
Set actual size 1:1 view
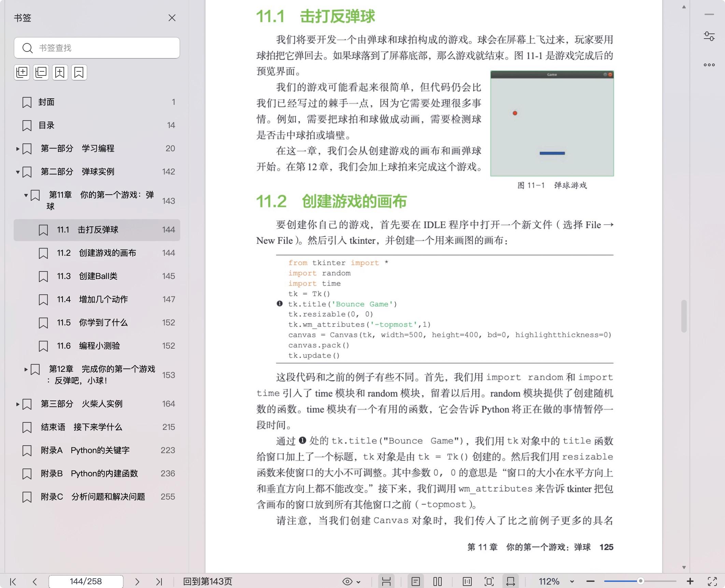tap(467, 582)
